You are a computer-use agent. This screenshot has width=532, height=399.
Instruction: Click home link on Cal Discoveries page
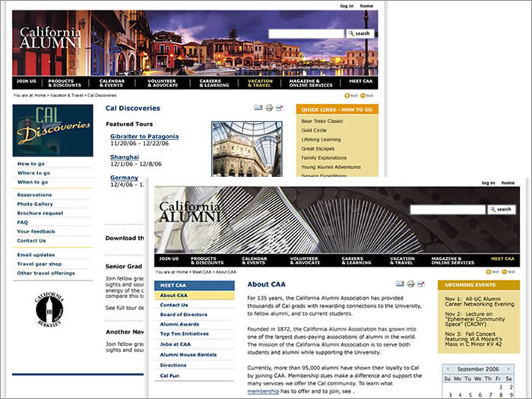pos(366,6)
